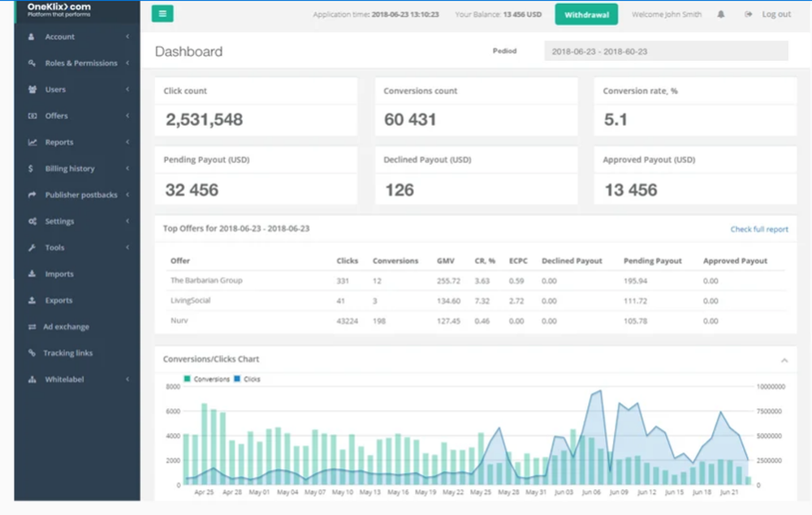Screen dimensions: 812x515
Task: Click the Exports upload icon
Action: (32, 300)
